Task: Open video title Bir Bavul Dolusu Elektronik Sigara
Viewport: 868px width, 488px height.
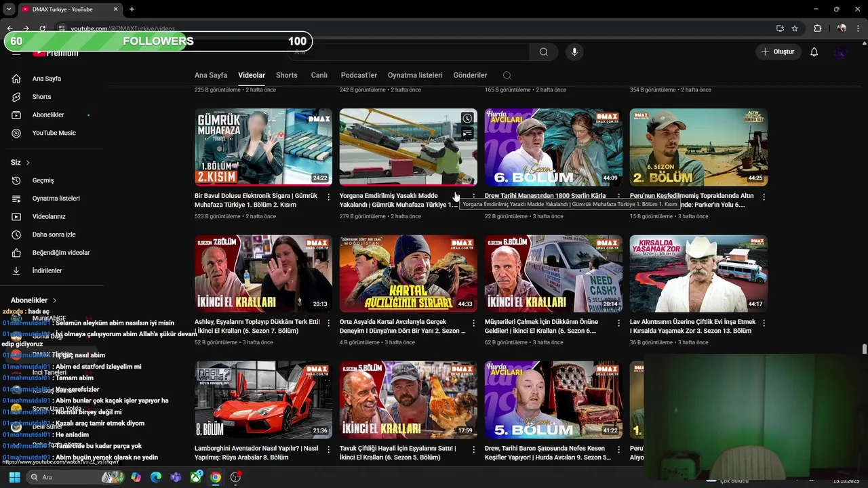Action: [256, 200]
